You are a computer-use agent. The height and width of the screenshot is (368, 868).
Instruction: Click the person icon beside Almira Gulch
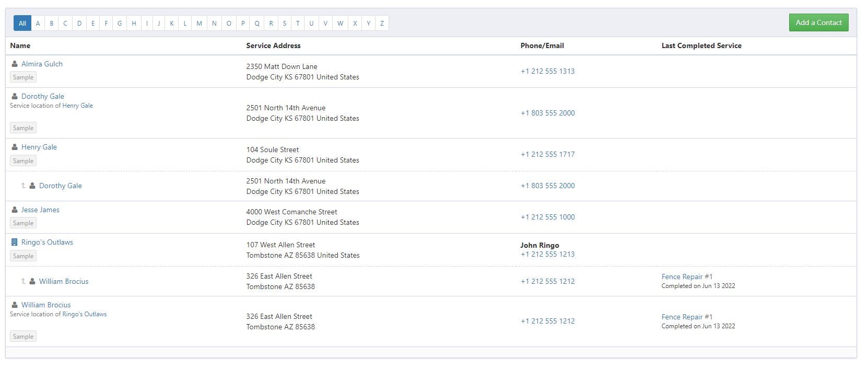click(x=15, y=64)
